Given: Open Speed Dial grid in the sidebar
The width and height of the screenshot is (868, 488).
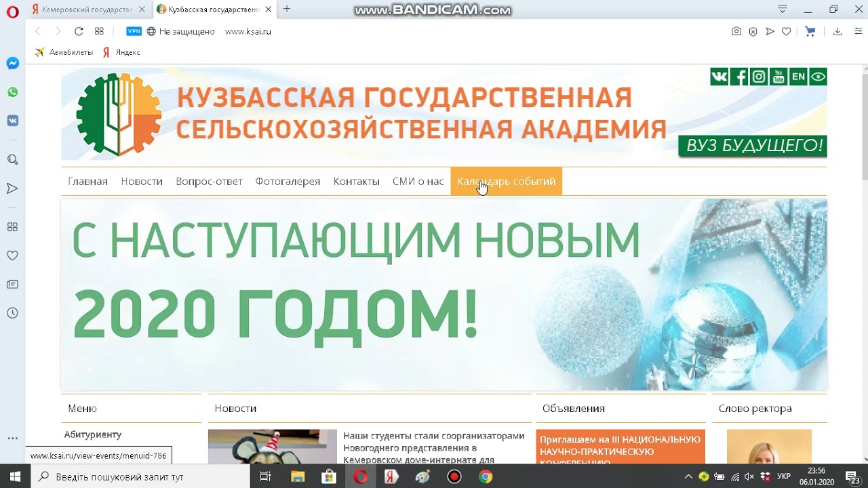Looking at the screenshot, I should [x=12, y=227].
